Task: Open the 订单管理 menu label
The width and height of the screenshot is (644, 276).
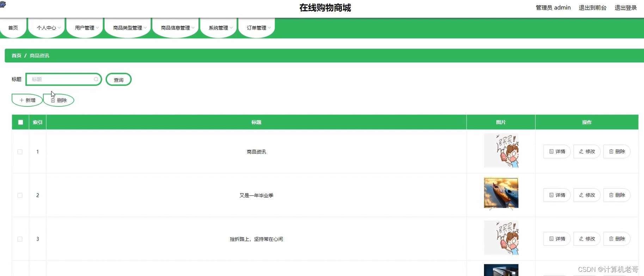Action: pos(257,28)
